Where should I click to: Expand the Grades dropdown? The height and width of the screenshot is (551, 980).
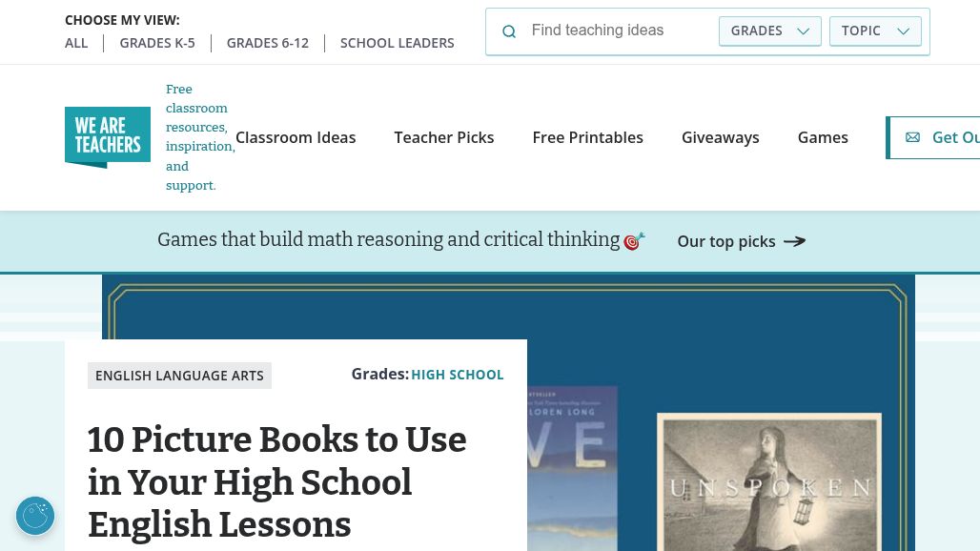click(769, 31)
